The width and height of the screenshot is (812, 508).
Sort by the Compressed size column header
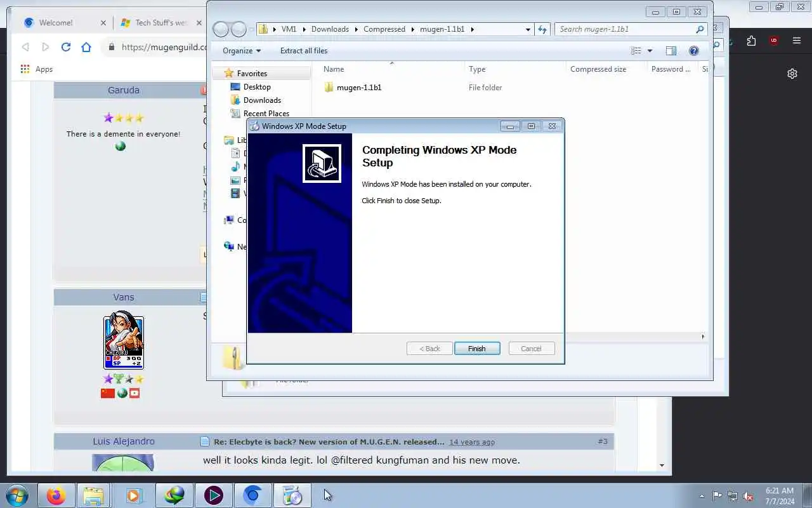click(x=598, y=69)
